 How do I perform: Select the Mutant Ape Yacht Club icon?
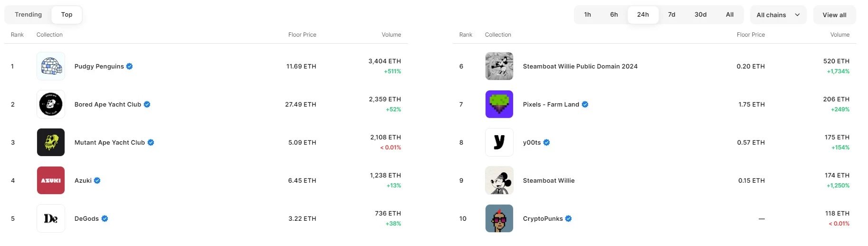click(x=51, y=142)
